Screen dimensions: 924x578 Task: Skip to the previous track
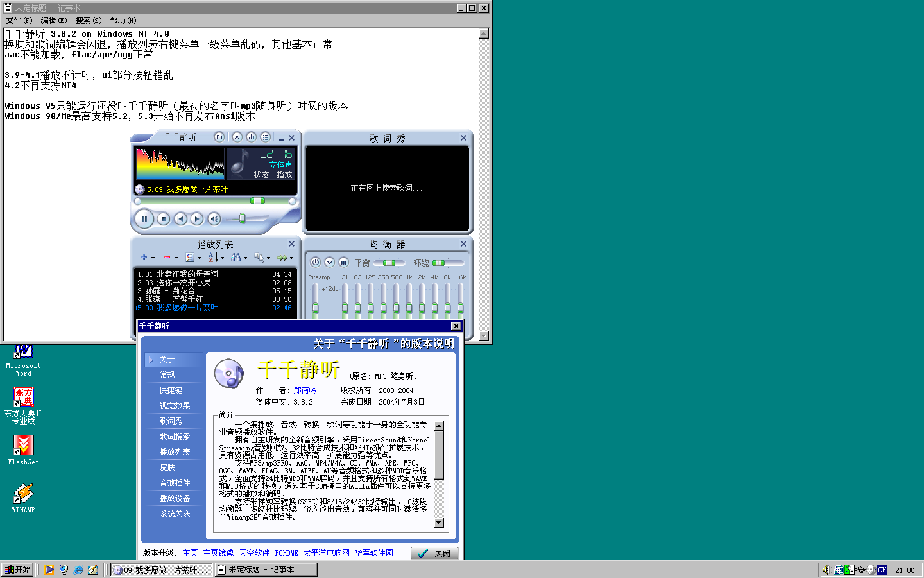point(181,219)
